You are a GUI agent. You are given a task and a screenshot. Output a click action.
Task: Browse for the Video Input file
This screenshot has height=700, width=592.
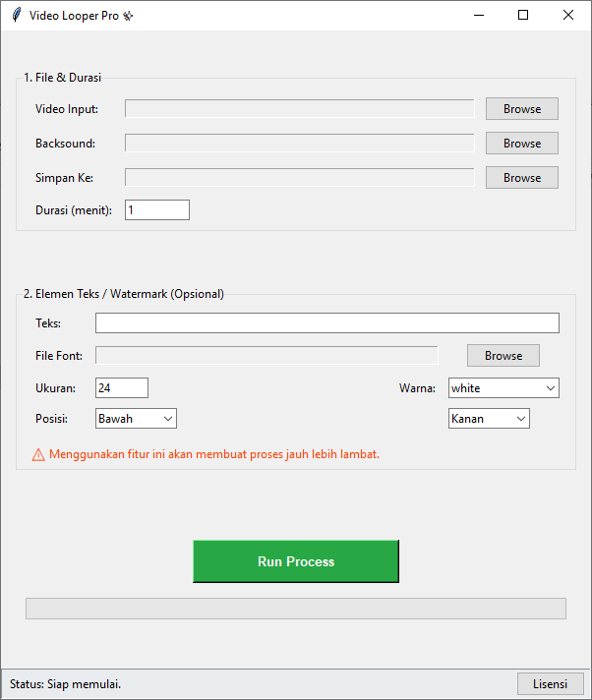tap(521, 109)
